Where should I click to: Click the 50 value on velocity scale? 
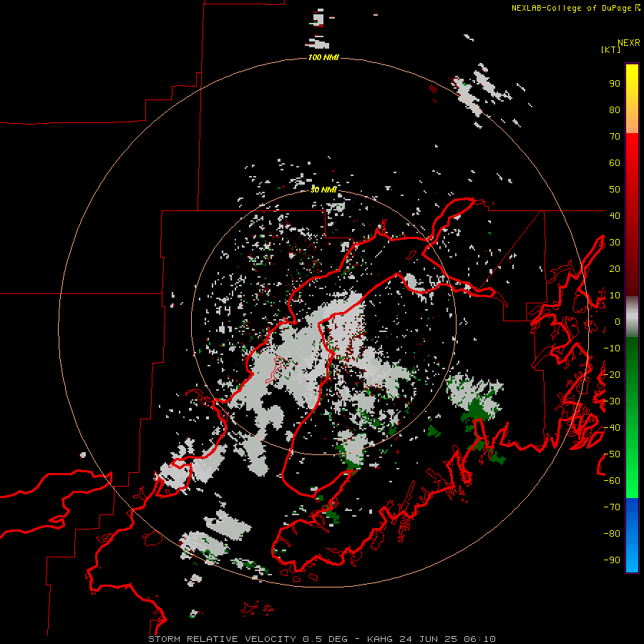615,190
